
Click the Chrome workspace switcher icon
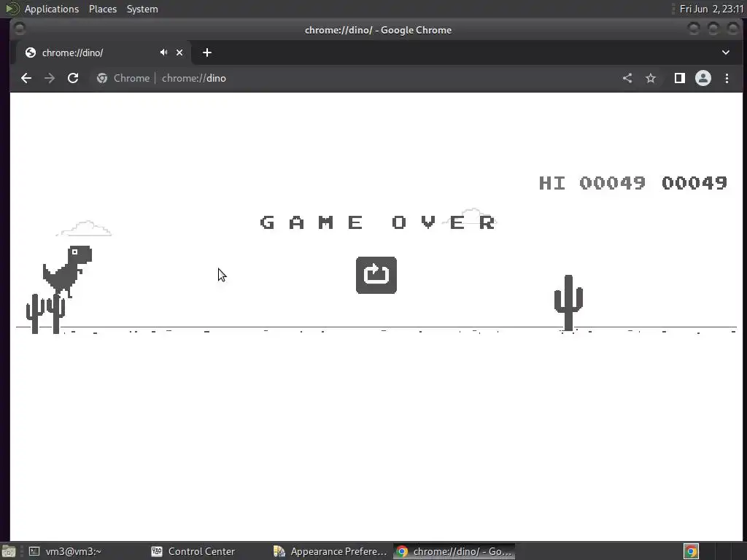point(691,551)
